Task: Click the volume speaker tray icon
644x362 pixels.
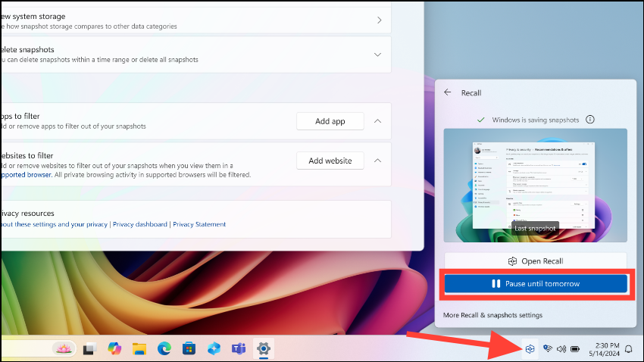Action: tap(561, 349)
